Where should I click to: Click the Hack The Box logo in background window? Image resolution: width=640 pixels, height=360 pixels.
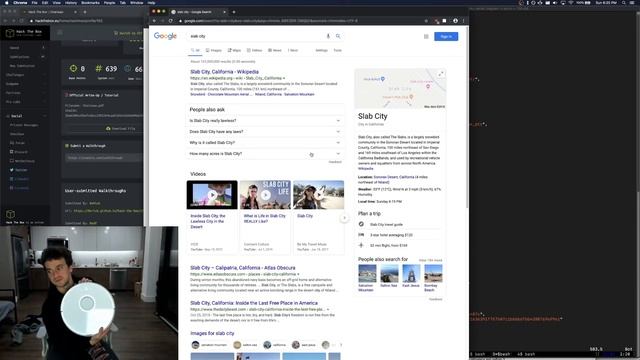click(25, 33)
